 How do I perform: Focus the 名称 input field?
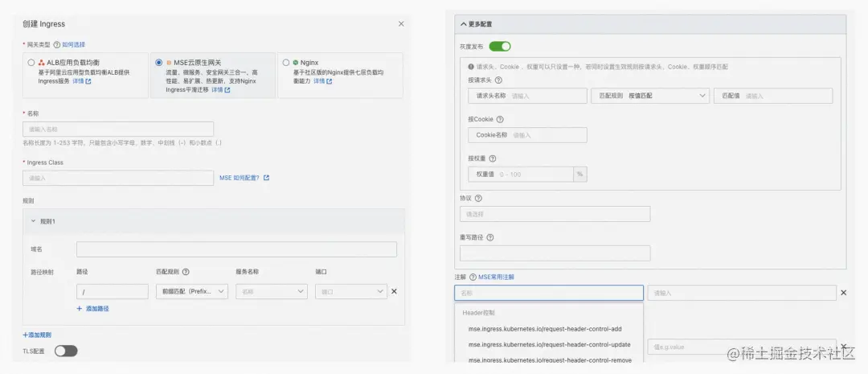coord(118,129)
